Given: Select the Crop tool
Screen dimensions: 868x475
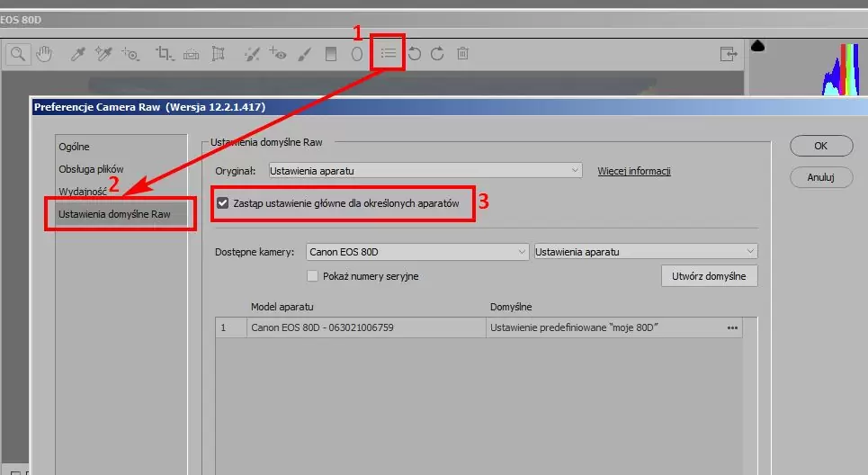Looking at the screenshot, I should tap(164, 54).
